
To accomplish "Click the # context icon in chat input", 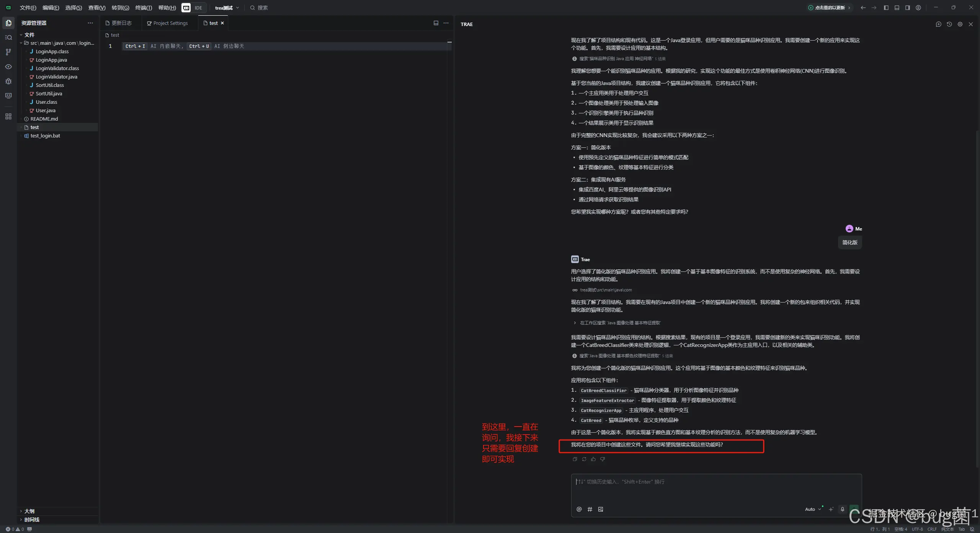I will (x=590, y=509).
